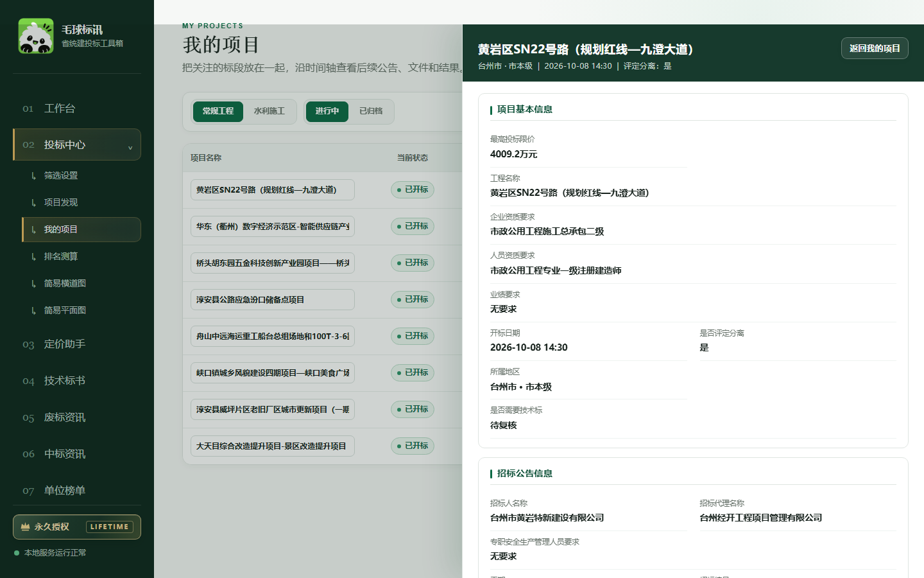924x578 pixels.
Task: Click the 最高投标限价 value 4009.2万元
Action: click(514, 154)
